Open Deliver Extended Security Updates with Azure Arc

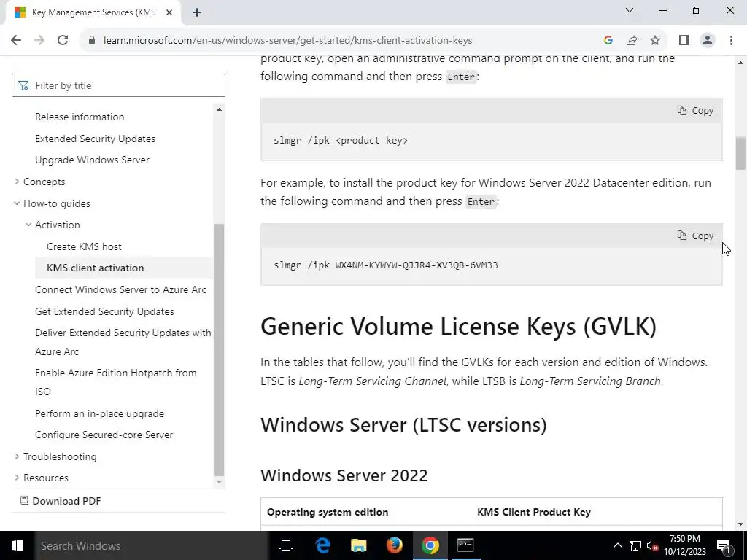(123, 342)
